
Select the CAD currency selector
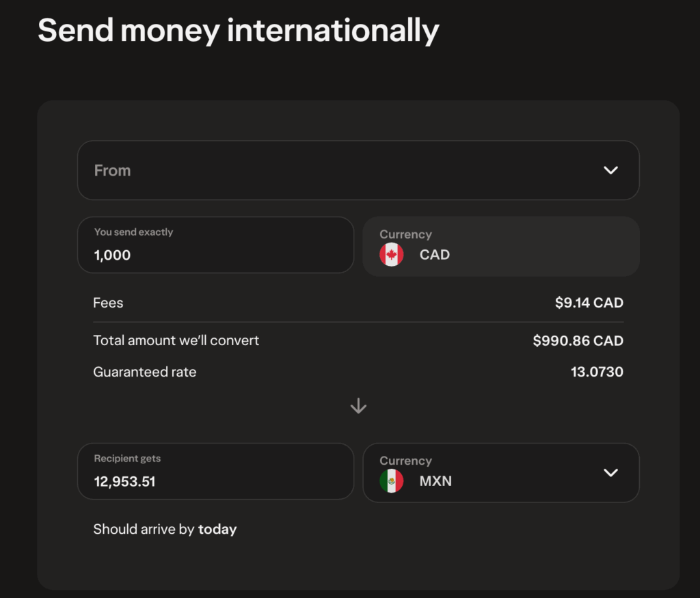(x=501, y=246)
